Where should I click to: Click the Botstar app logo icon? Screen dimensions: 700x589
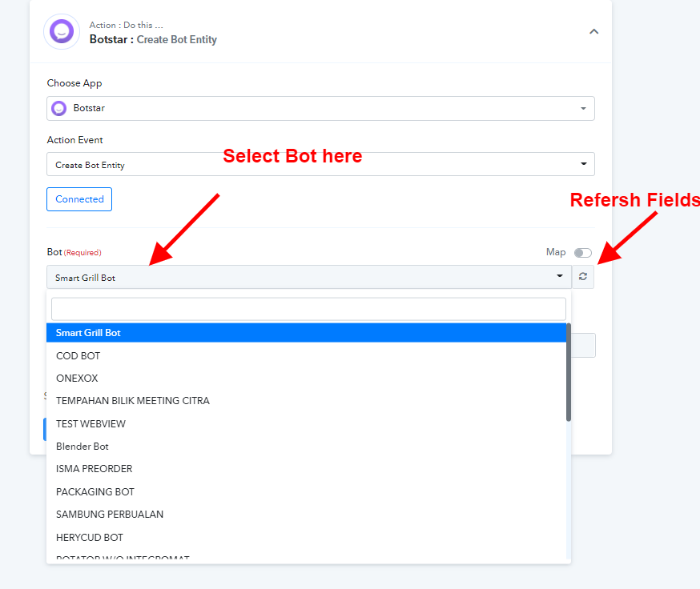(62, 32)
